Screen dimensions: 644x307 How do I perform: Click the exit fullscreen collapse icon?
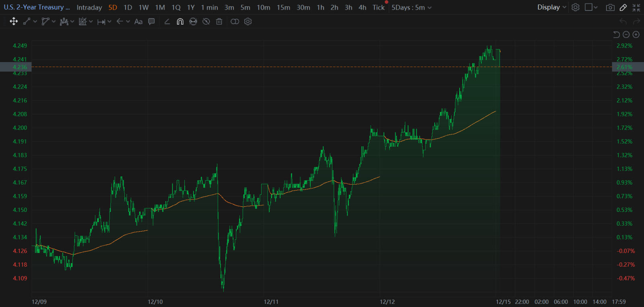636,7
